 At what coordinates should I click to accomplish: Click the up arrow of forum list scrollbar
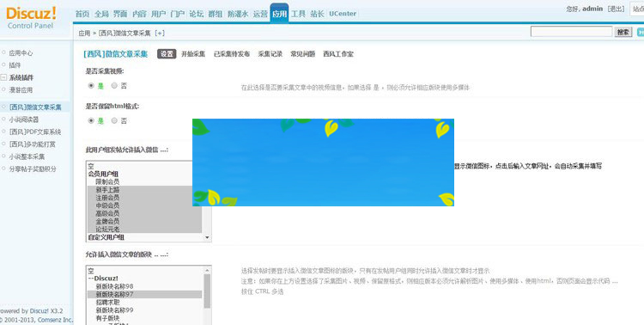pyautogui.click(x=207, y=270)
